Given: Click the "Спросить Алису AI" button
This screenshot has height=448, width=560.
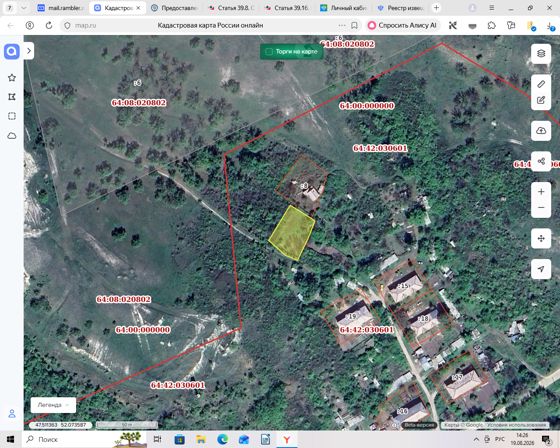Looking at the screenshot, I should (x=402, y=25).
